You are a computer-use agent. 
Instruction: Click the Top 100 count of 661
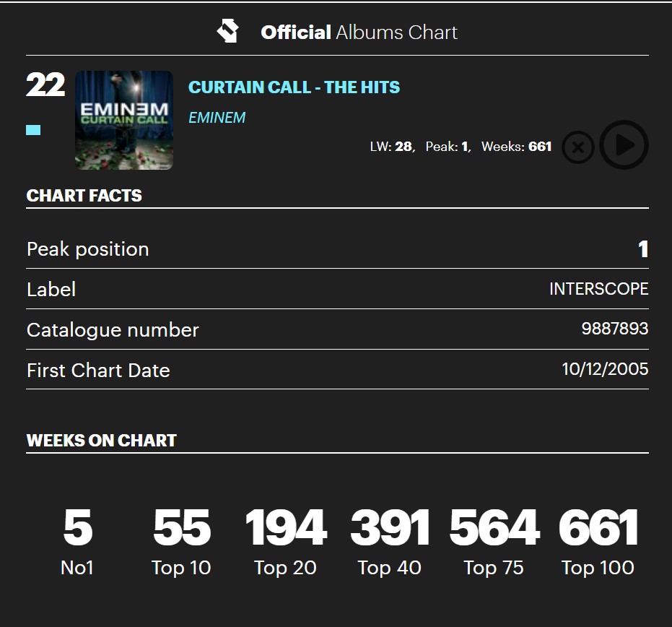tap(598, 528)
